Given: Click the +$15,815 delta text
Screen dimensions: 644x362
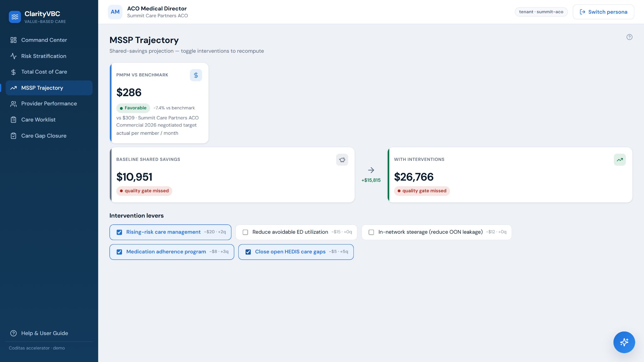Looking at the screenshot, I should [371, 180].
